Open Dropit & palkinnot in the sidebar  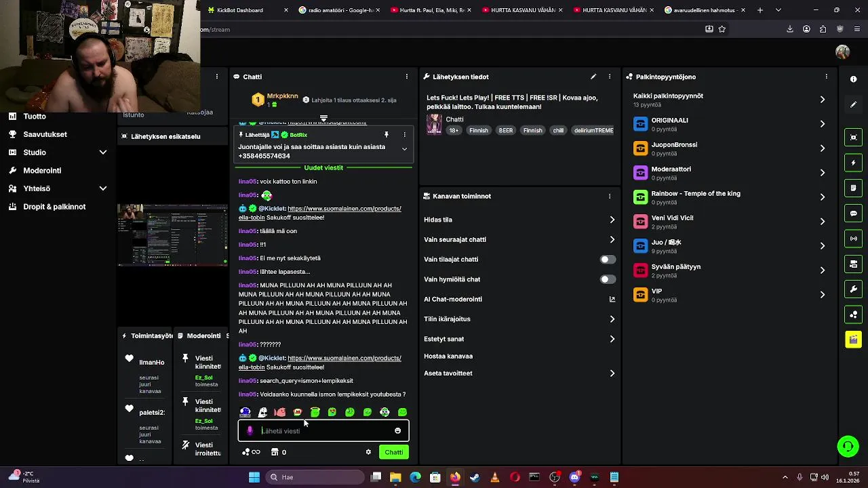tap(54, 207)
